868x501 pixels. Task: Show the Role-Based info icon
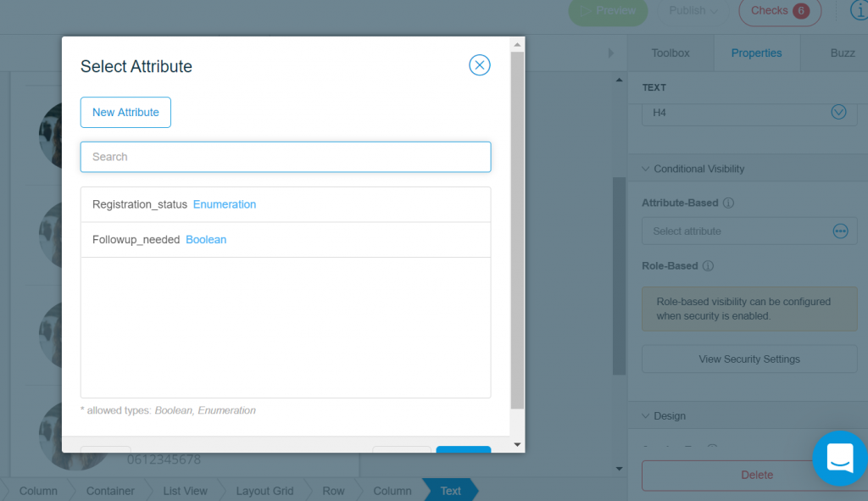click(x=708, y=265)
